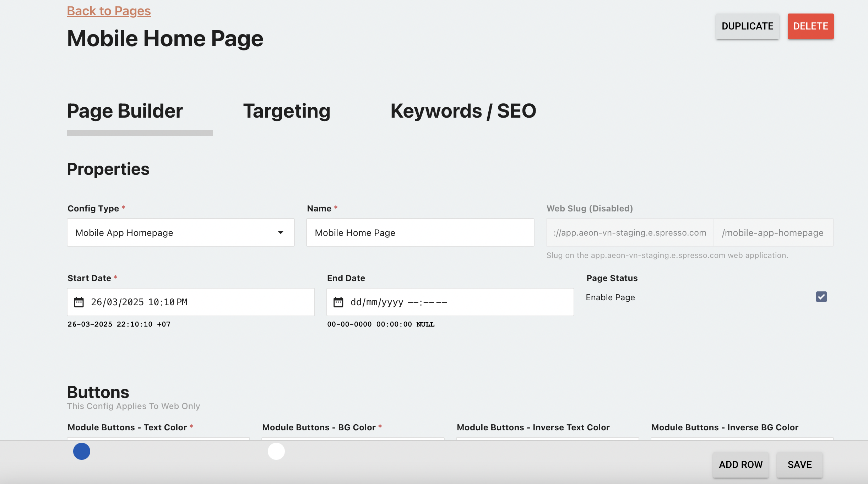Click the disabled web slug domain field
Screen dimensions: 868x484
[629, 233]
